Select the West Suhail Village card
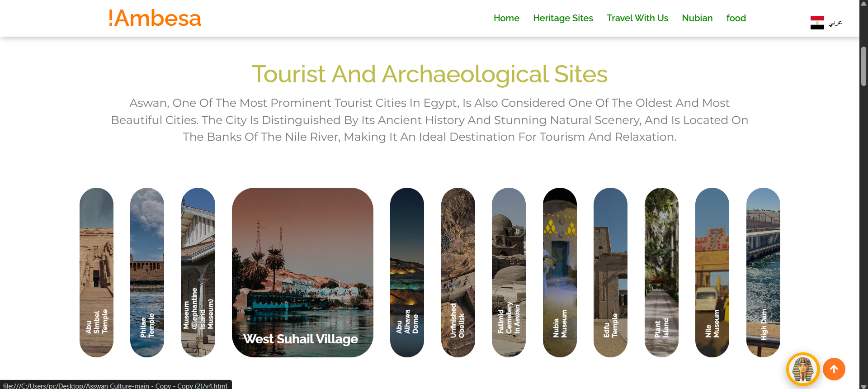The height and width of the screenshot is (389, 868). tap(302, 272)
